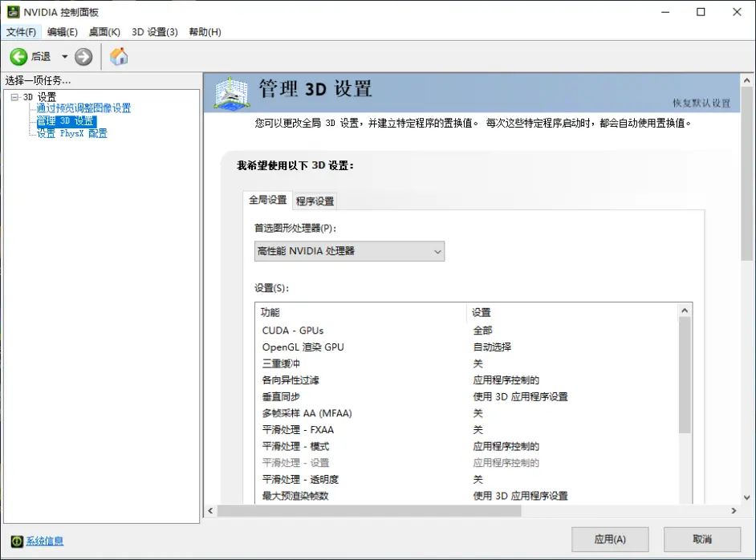Click the Forward arrow icon

point(83,57)
